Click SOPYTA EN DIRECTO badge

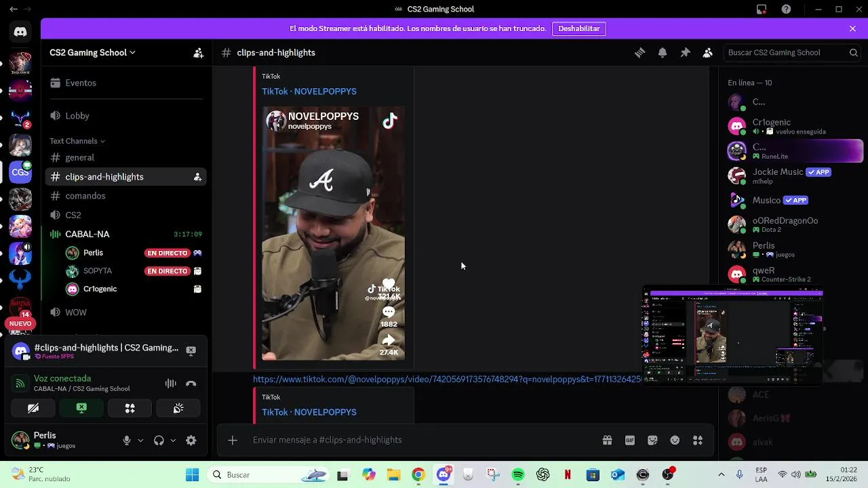tap(167, 271)
